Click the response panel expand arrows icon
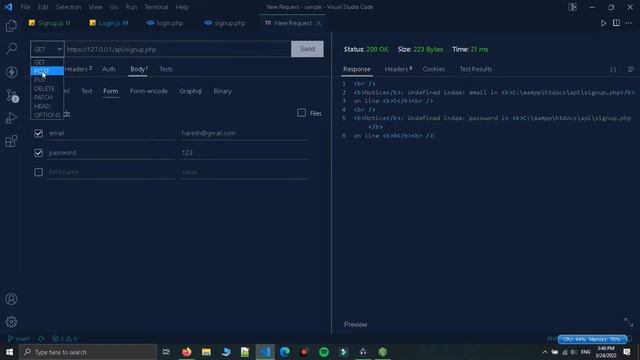The height and width of the screenshot is (360, 640). 628,322
